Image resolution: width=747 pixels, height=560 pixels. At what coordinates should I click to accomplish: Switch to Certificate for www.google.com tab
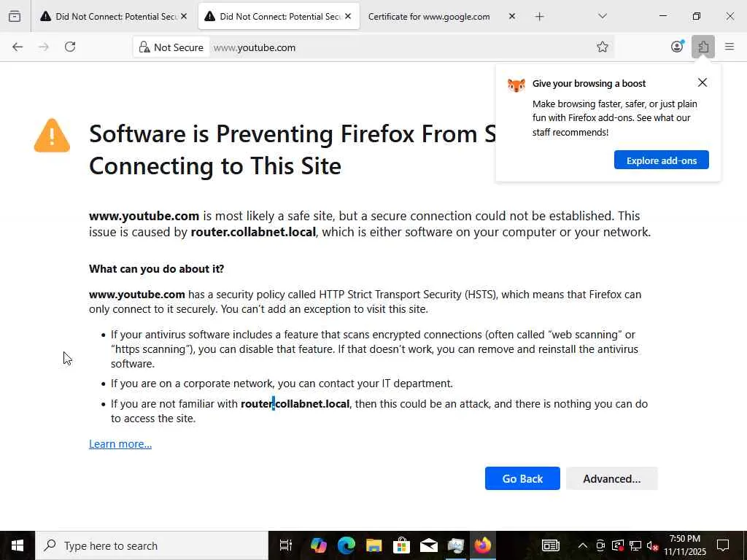coord(429,16)
